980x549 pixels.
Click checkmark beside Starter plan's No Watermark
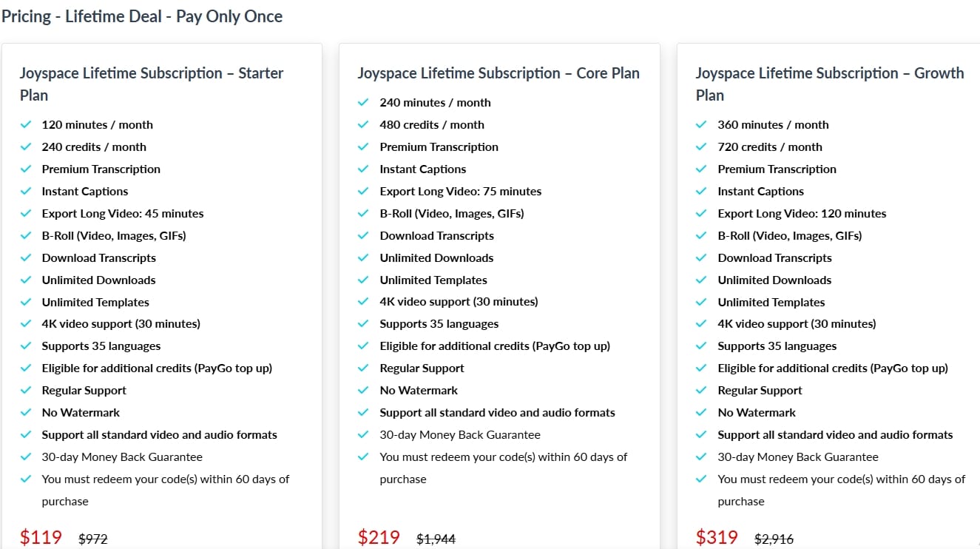click(x=26, y=413)
